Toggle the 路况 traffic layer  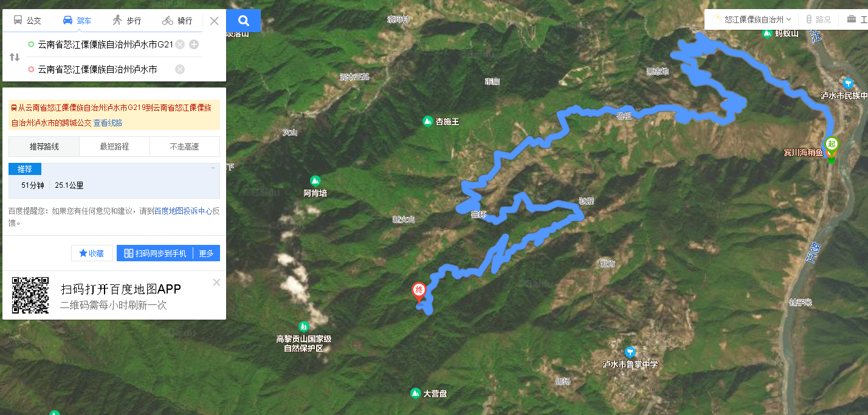click(x=818, y=19)
